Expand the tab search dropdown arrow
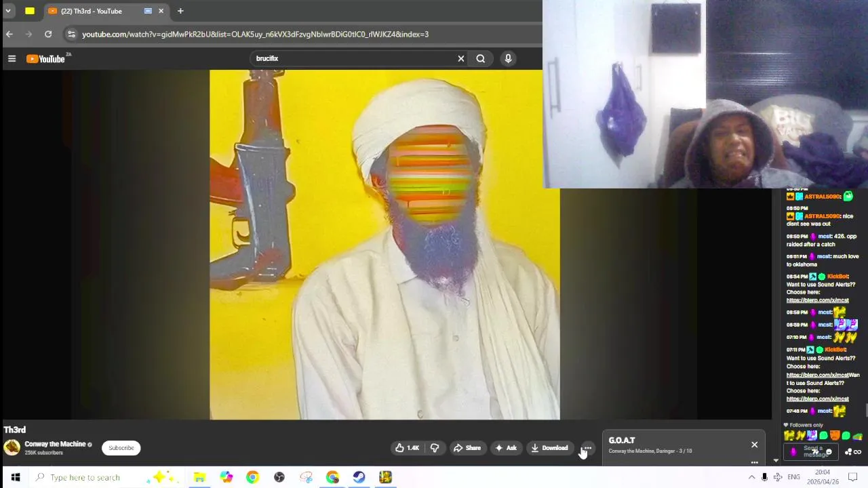The image size is (868, 488). point(8,11)
